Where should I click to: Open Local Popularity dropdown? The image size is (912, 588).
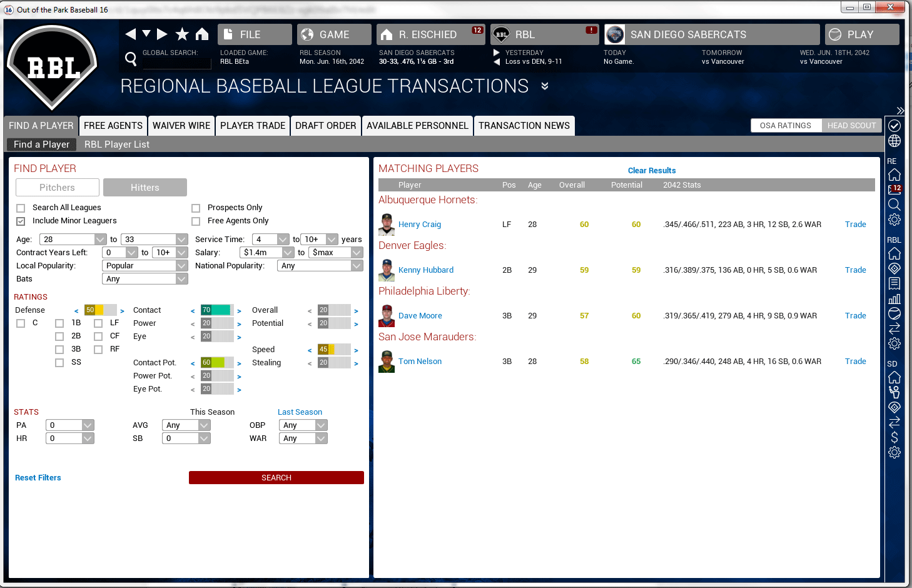(144, 266)
